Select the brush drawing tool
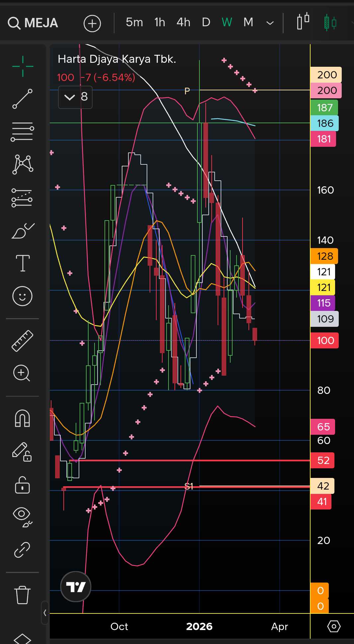 coord(23,231)
